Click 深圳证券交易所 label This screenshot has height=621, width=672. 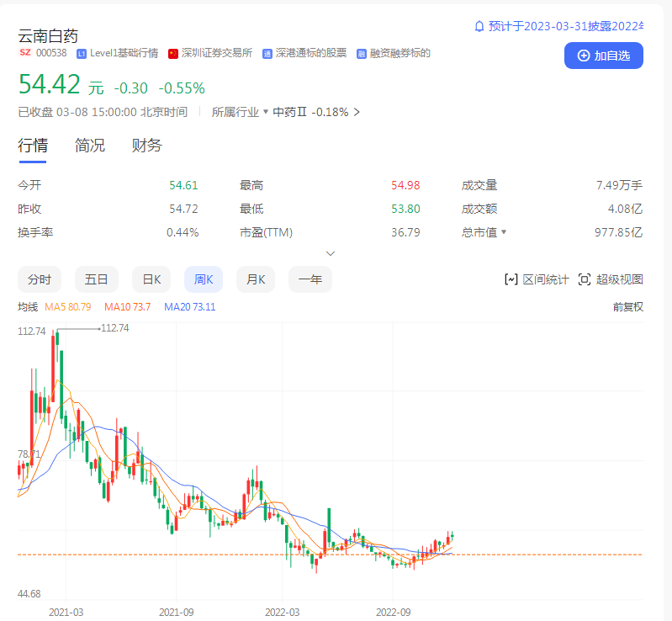coord(217,53)
